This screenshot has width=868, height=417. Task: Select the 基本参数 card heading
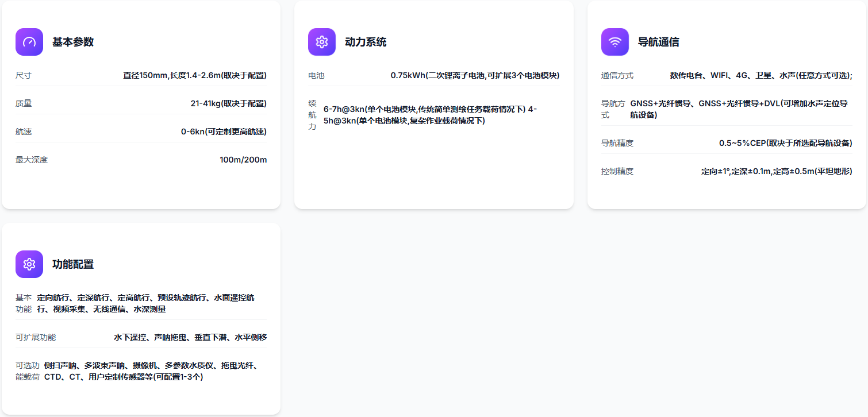73,42
